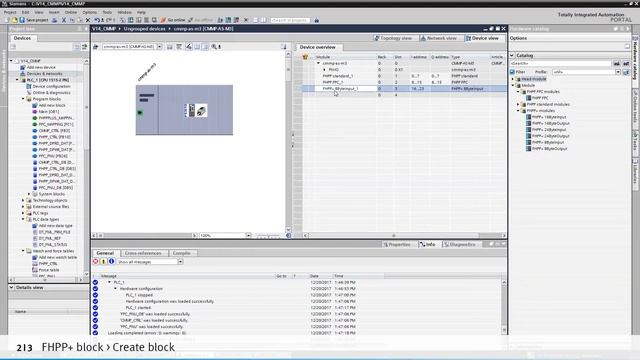Click the Save project toolbar button

coord(33,20)
